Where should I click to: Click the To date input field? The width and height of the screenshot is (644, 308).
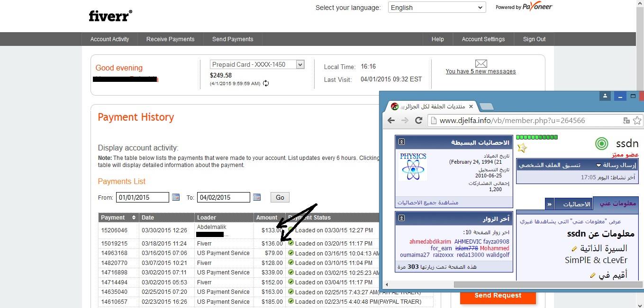pyautogui.click(x=224, y=197)
